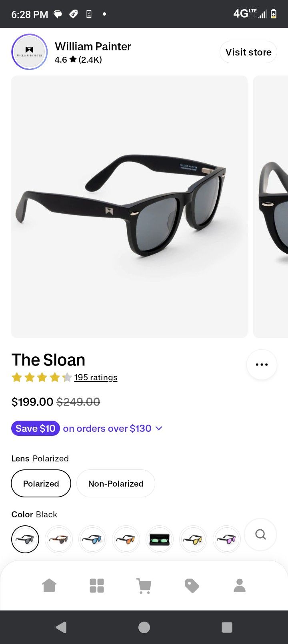Pick the blue lens sunglasses swatch
Screen dimensions: 288x644
click(x=92, y=539)
